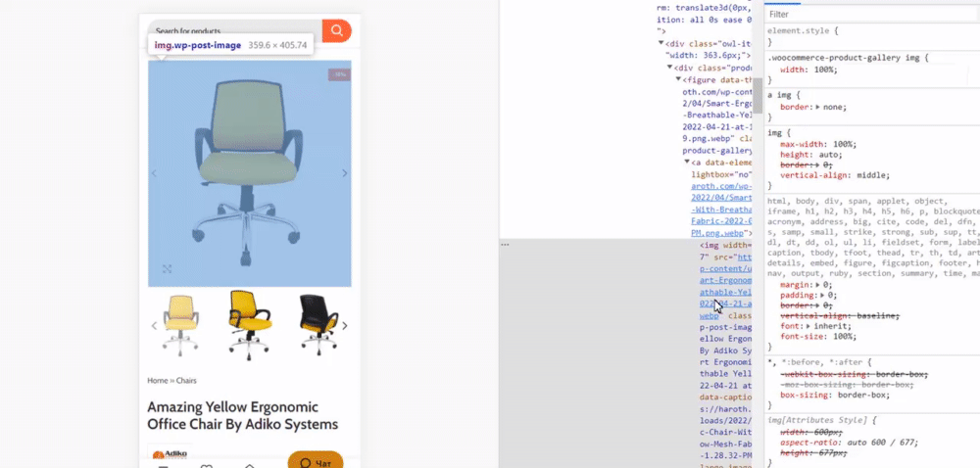This screenshot has height=468, width=980.
Task: Edit the box-sizing: border-box declaration
Action: [835, 396]
